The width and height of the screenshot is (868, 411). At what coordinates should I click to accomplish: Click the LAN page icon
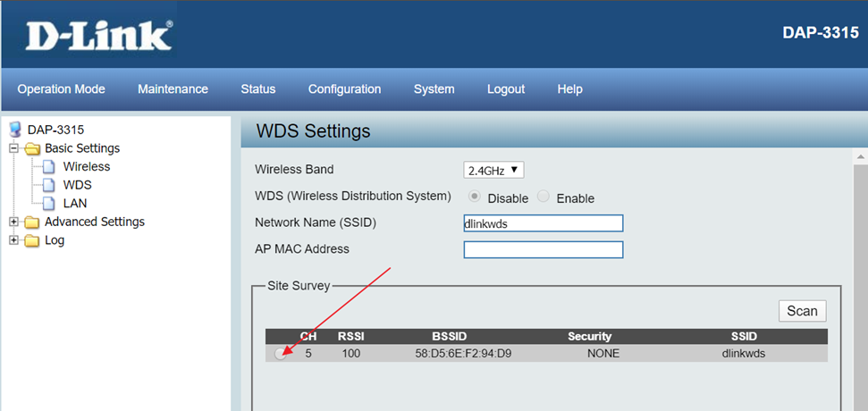[x=50, y=204]
